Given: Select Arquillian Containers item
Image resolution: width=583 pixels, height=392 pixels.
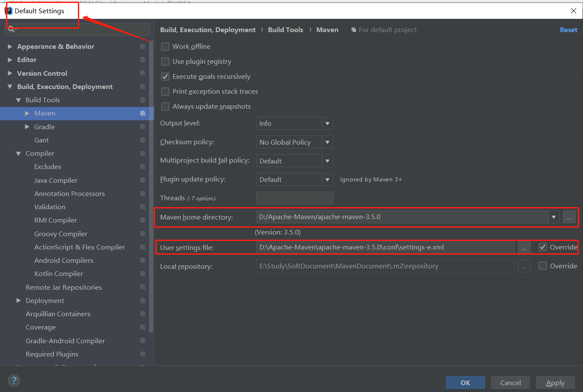Looking at the screenshot, I should (58, 314).
